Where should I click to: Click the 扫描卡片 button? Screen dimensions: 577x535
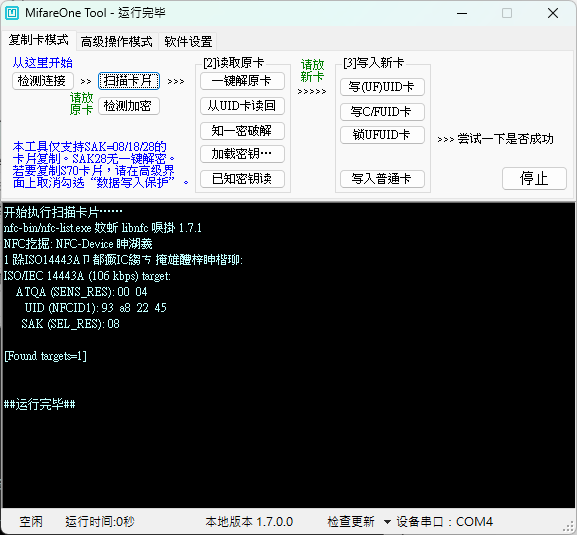(x=129, y=81)
